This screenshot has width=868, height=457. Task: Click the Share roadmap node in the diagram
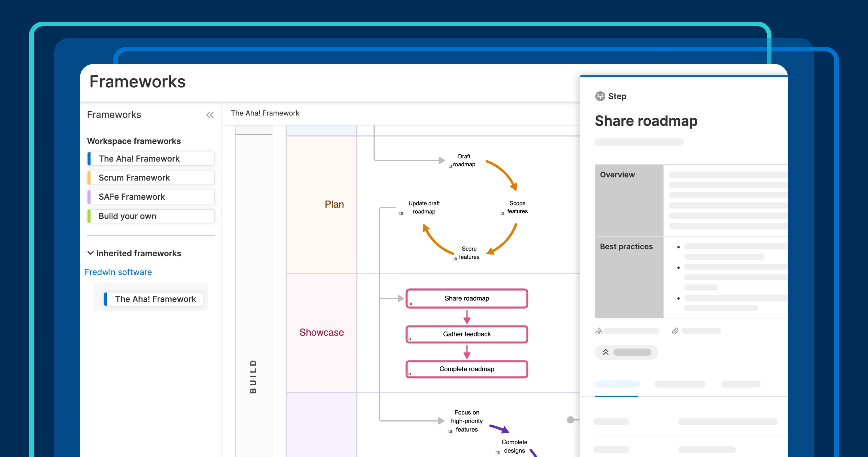[x=467, y=298]
